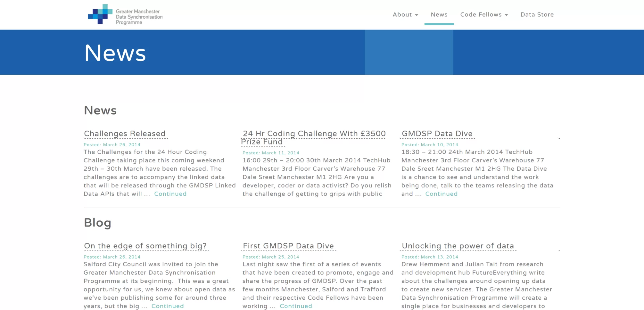Open Unlocking the power of data post

pos(458,246)
